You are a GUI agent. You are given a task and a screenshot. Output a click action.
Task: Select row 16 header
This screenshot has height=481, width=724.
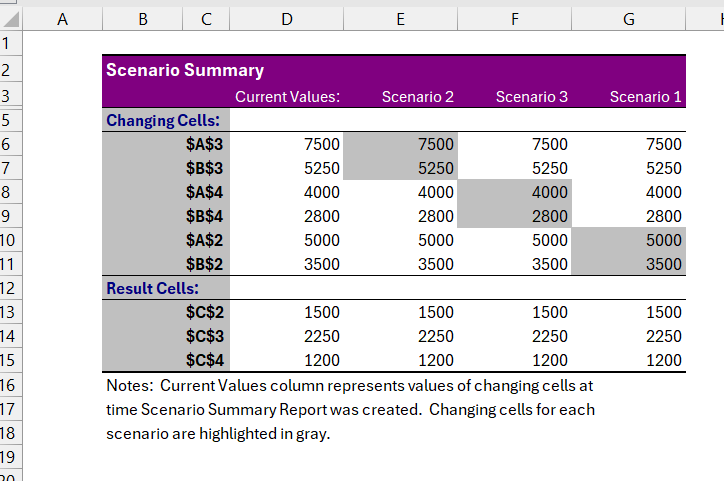click(11, 385)
